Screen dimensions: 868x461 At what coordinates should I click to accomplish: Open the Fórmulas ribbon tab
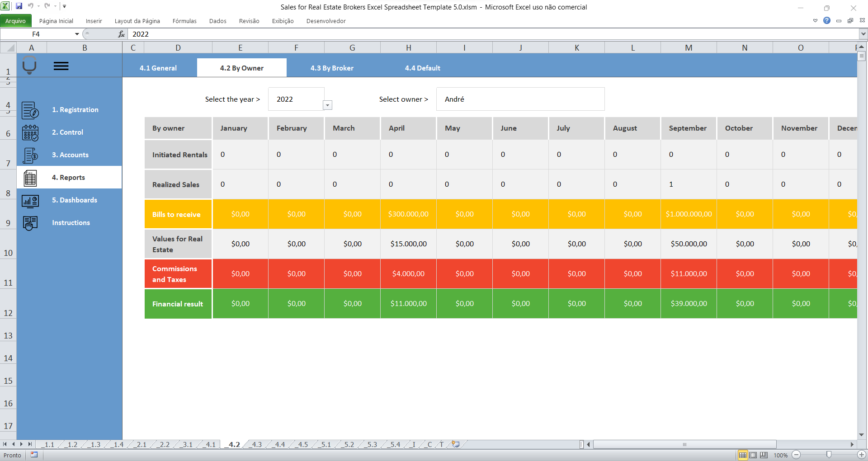pos(184,21)
